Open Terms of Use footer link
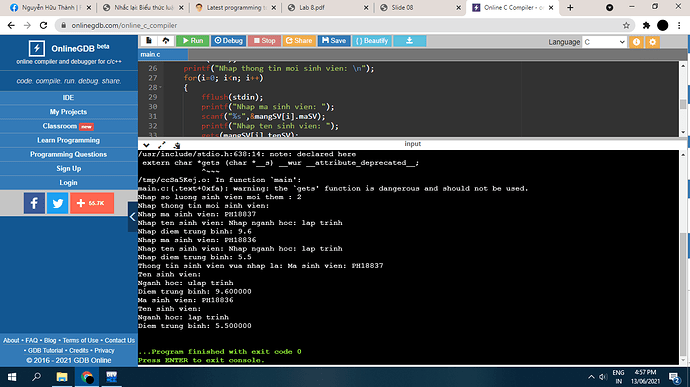Screen dimensions: 690x387 (81, 340)
